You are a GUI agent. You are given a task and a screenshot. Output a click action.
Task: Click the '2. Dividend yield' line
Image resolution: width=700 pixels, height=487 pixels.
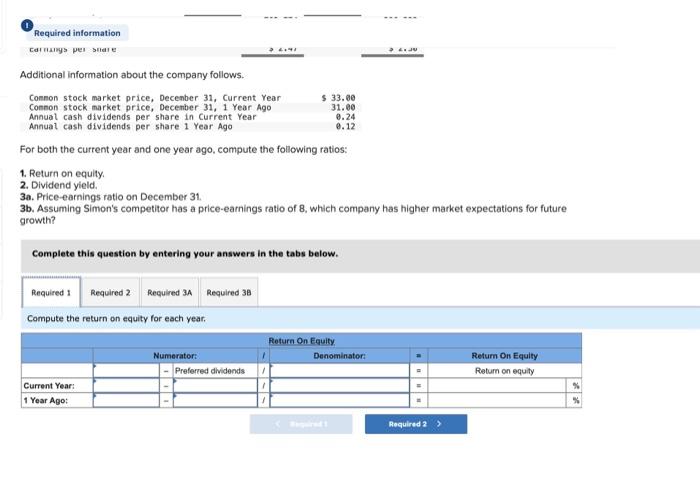58,185
